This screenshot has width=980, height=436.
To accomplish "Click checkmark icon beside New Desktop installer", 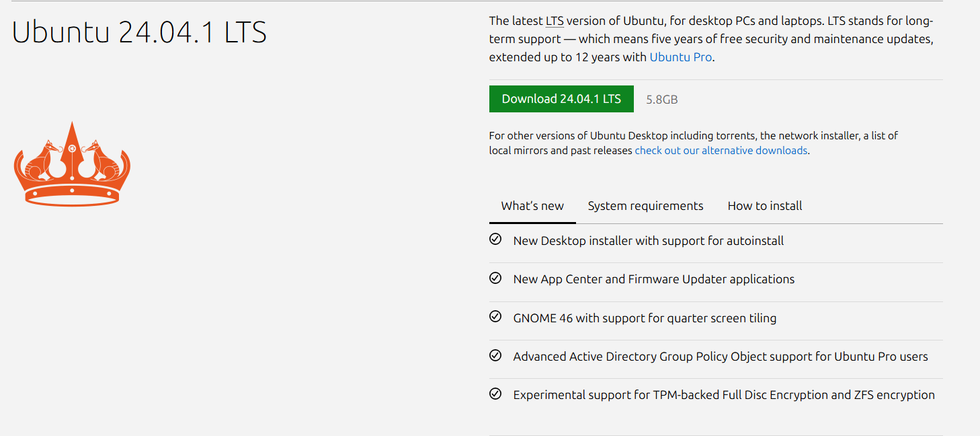I will (495, 240).
